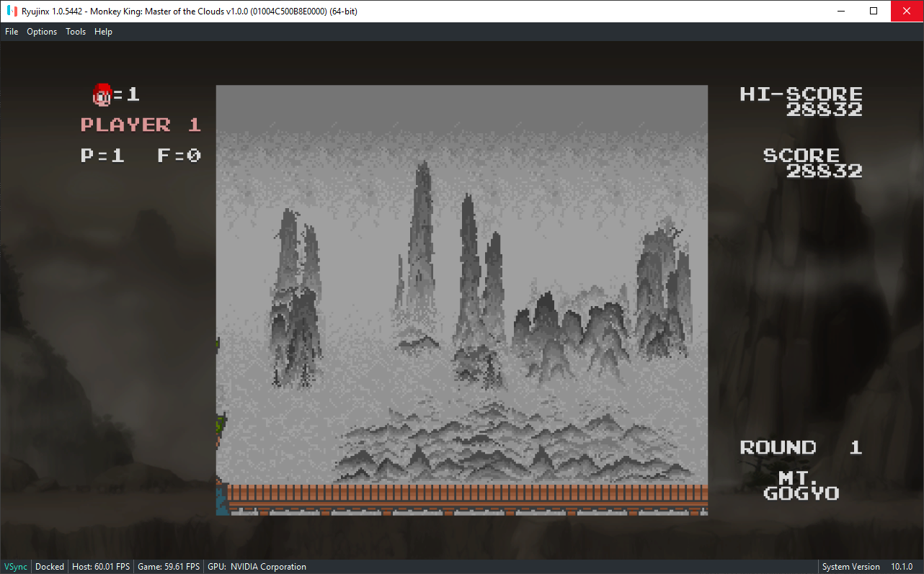
Task: Toggle Docked mode in the status bar
Action: pos(49,566)
